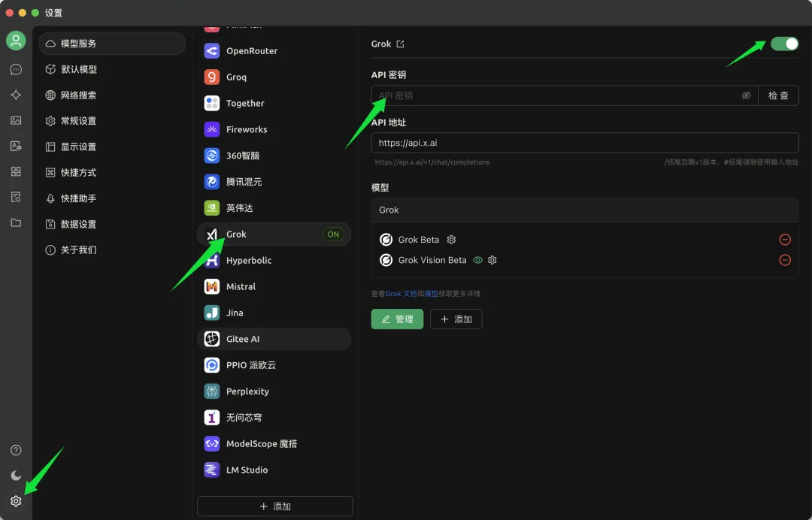Select the Gitee AI provider
The width and height of the screenshot is (812, 520).
coord(274,339)
